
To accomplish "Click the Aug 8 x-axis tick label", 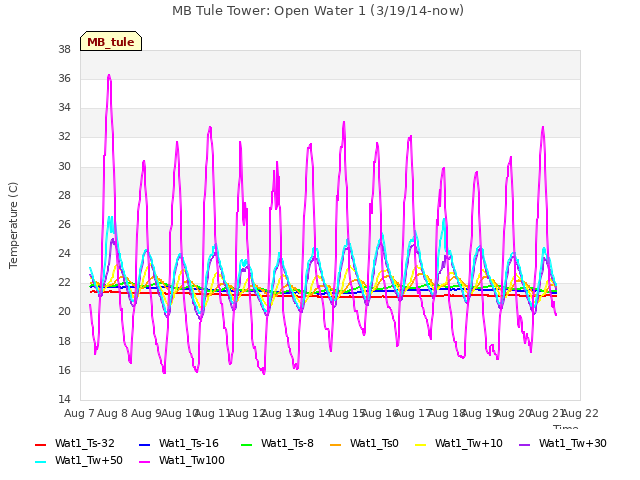I will tap(113, 413).
